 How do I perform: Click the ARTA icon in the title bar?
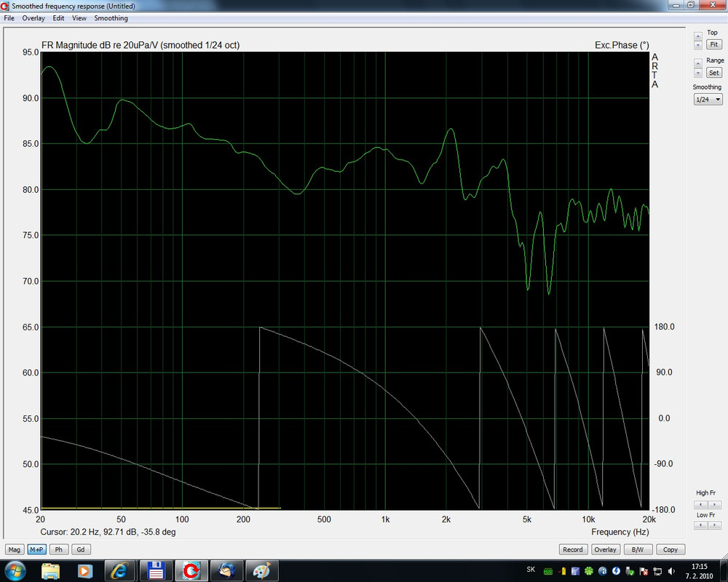[x=5, y=6]
